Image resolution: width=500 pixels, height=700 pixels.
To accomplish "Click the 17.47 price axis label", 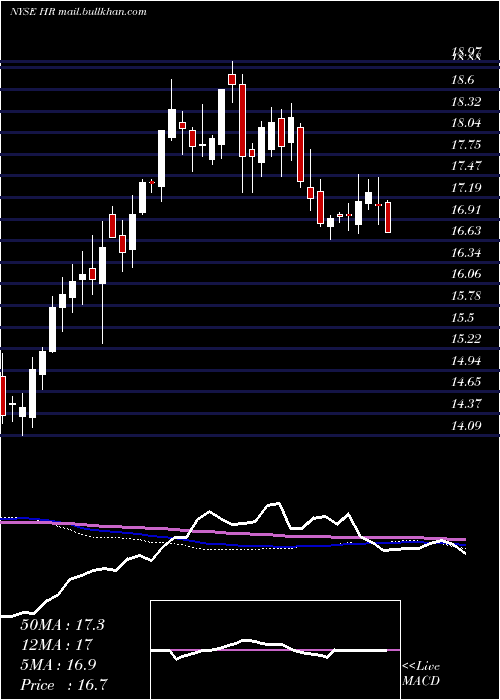I will pos(467,166).
